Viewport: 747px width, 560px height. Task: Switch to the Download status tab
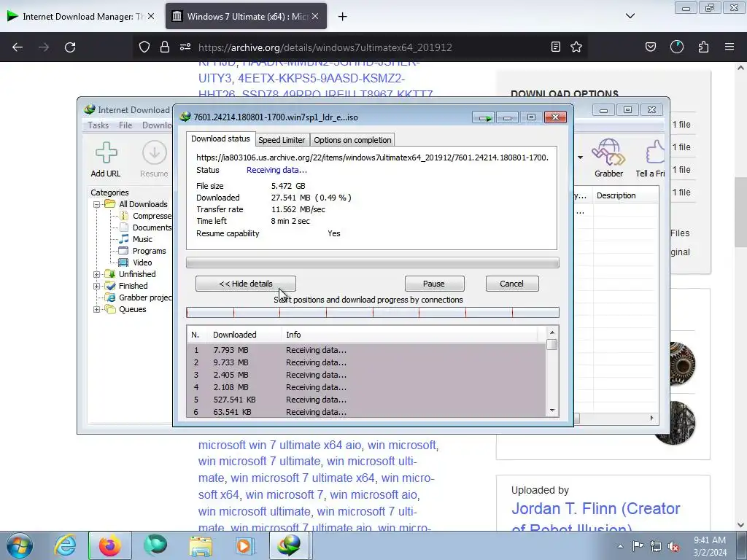point(220,139)
